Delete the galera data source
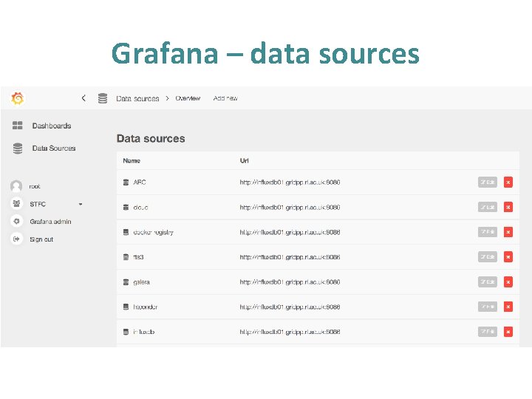The image size is (532, 399). (508, 282)
